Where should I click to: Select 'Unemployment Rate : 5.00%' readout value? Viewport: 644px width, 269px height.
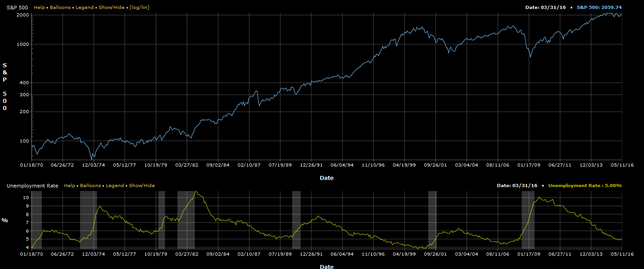[x=585, y=186]
